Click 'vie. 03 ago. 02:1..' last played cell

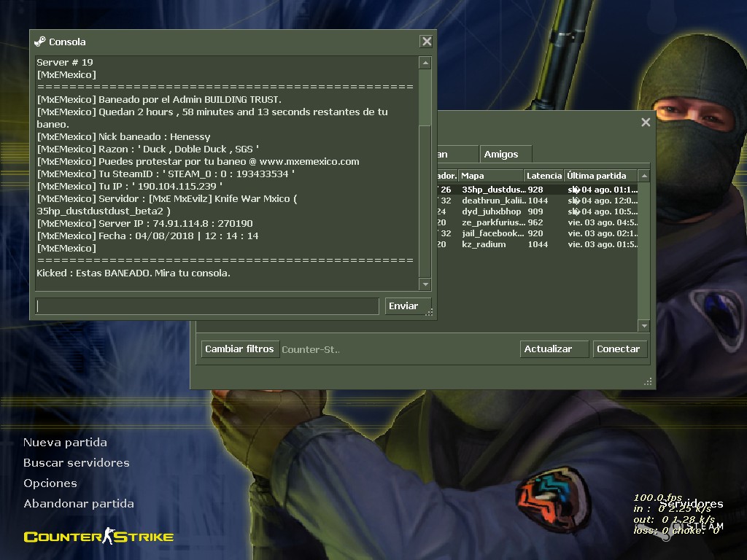click(x=603, y=233)
